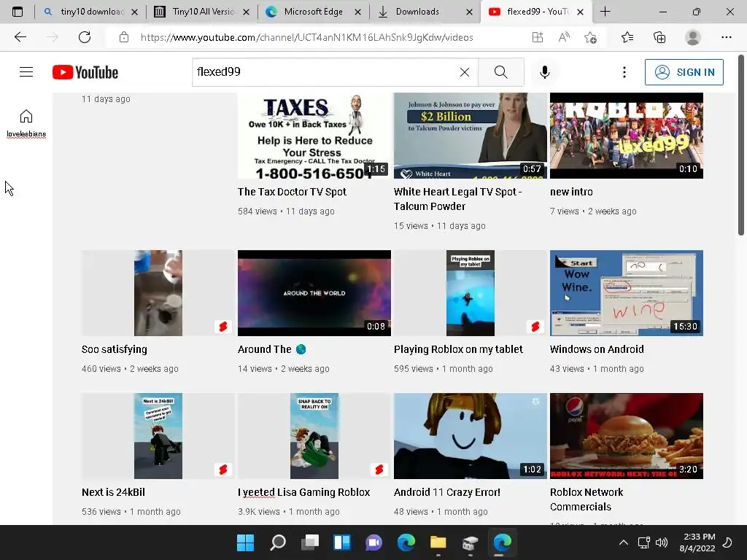This screenshot has height=560, width=747.
Task: Refresh the current page
Action: pyautogui.click(x=85, y=37)
